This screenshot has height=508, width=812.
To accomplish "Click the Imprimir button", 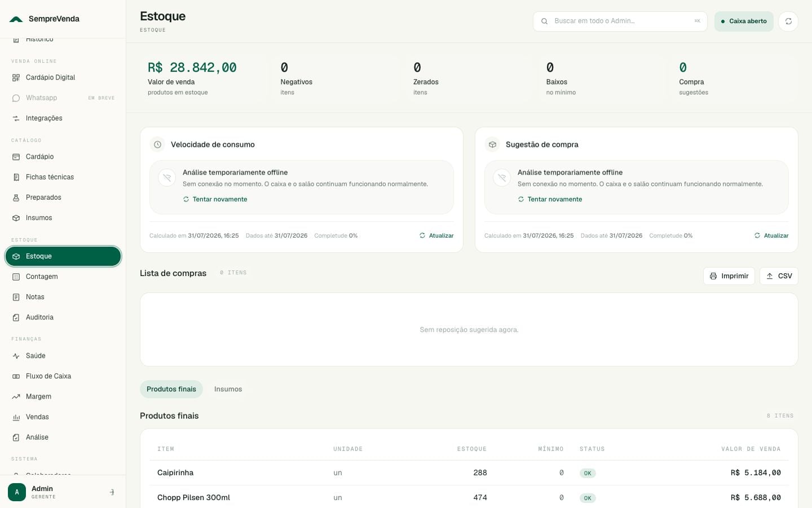I will tap(729, 276).
